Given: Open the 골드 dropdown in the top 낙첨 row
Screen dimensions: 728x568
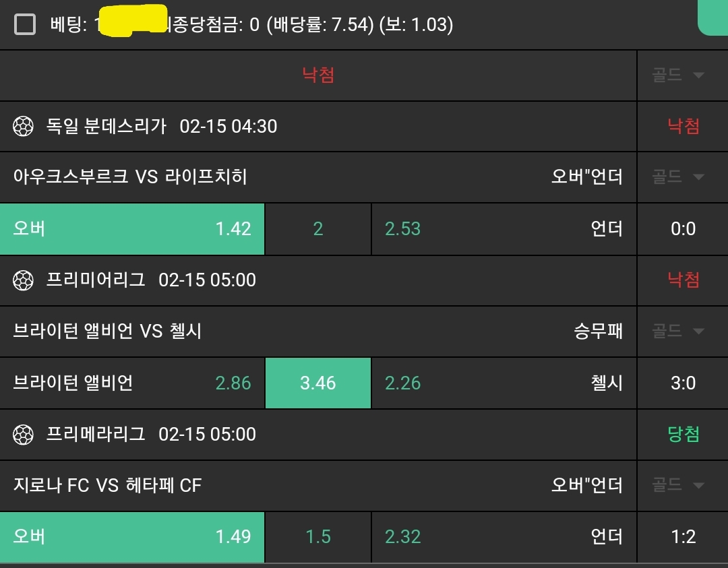Looking at the screenshot, I should (678, 75).
